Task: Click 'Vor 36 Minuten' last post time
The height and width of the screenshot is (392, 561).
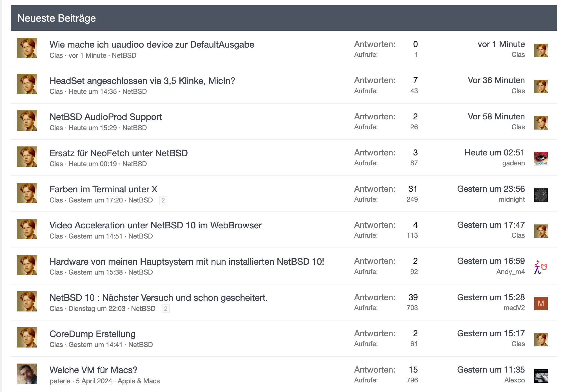Action: (496, 80)
